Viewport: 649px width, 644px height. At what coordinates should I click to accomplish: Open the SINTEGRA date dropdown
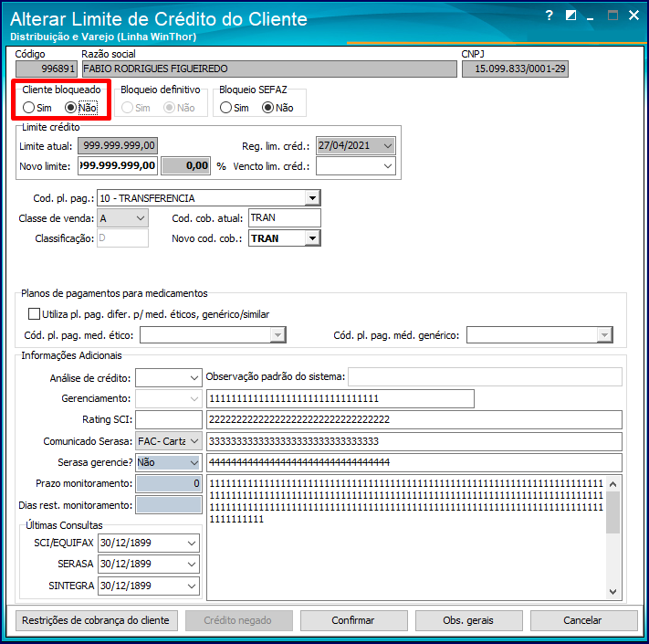[191, 586]
